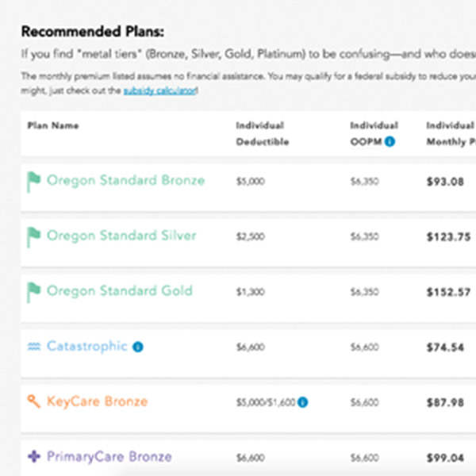The image size is (476, 476).
Task: Click the Plan Name column header
Action: coord(53,125)
